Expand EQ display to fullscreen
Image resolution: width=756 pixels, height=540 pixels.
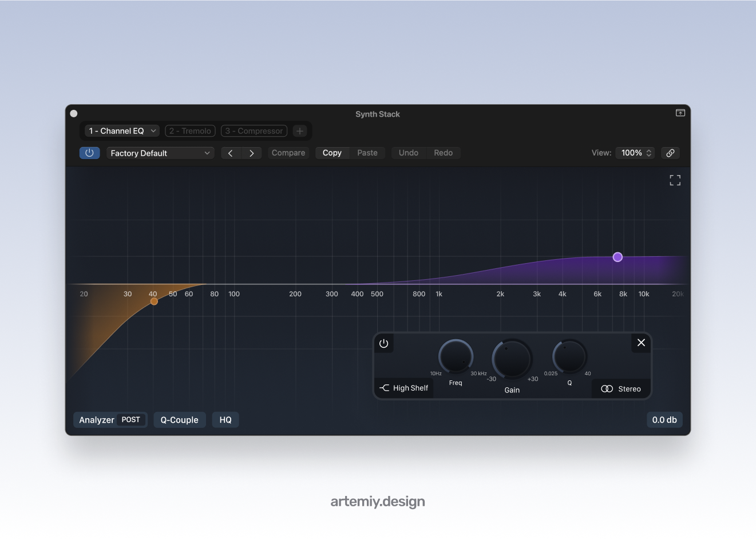675,181
